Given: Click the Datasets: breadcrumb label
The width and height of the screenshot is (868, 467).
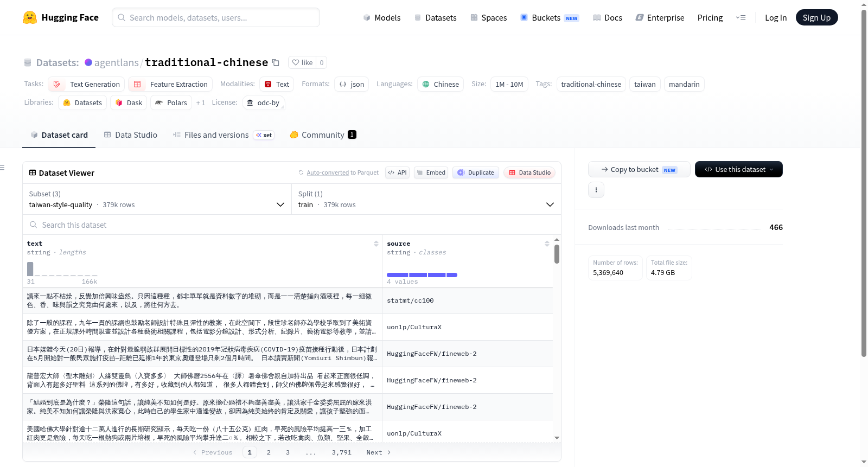Looking at the screenshot, I should (58, 62).
